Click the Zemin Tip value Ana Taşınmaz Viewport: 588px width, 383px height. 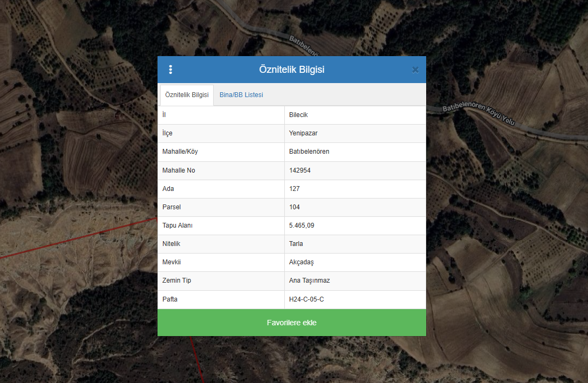(x=309, y=281)
